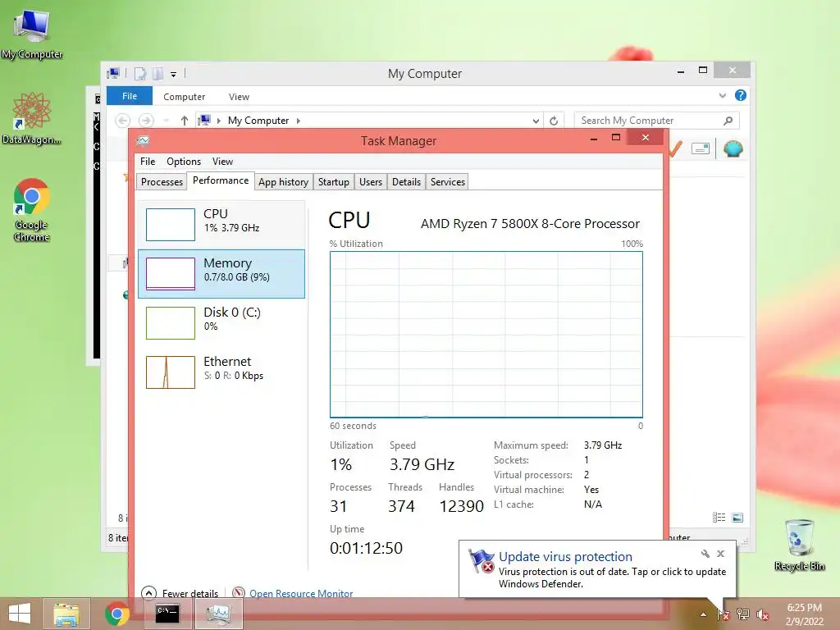Open the Services tab
Image resolution: width=840 pixels, height=630 pixels.
point(448,182)
